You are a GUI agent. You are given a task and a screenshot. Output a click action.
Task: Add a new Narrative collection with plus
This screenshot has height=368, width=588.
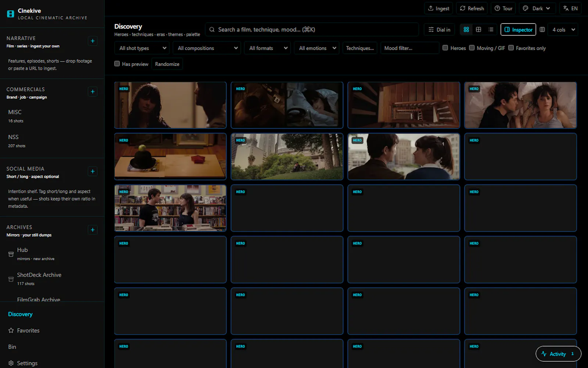click(x=93, y=41)
